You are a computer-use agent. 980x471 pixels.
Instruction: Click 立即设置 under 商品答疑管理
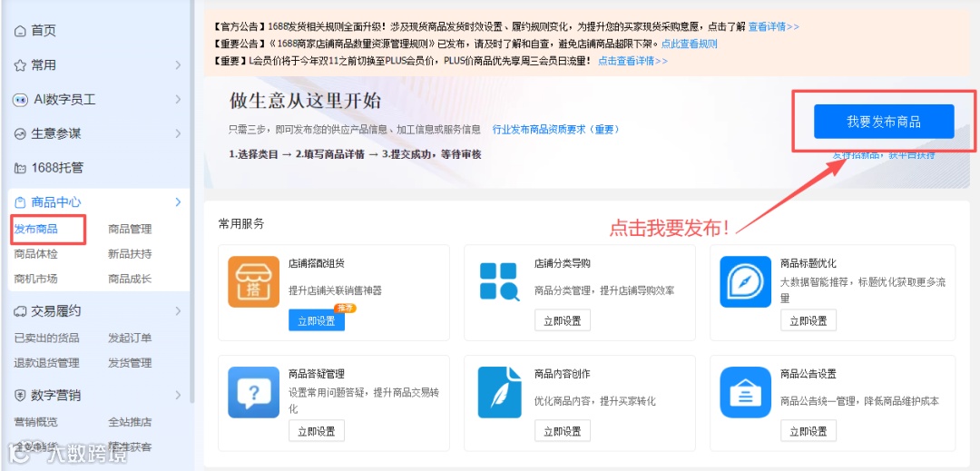point(317,431)
